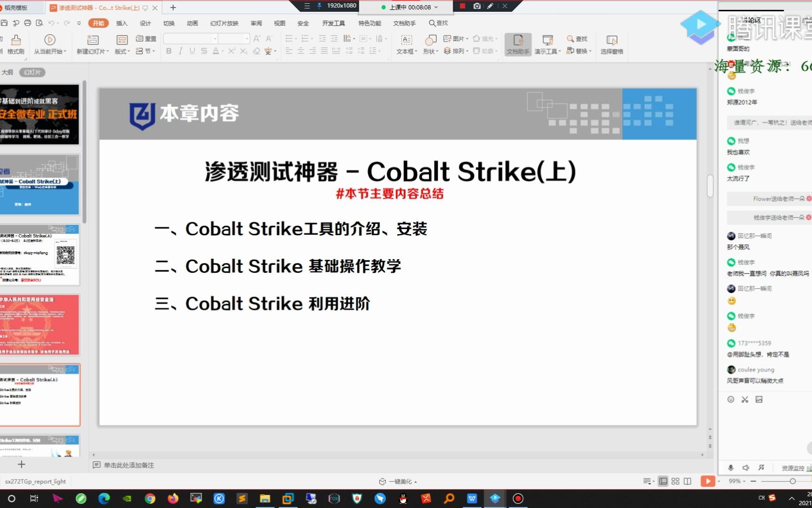The image size is (812, 508).
Task: Toggle Italic formatting
Action: point(180,51)
